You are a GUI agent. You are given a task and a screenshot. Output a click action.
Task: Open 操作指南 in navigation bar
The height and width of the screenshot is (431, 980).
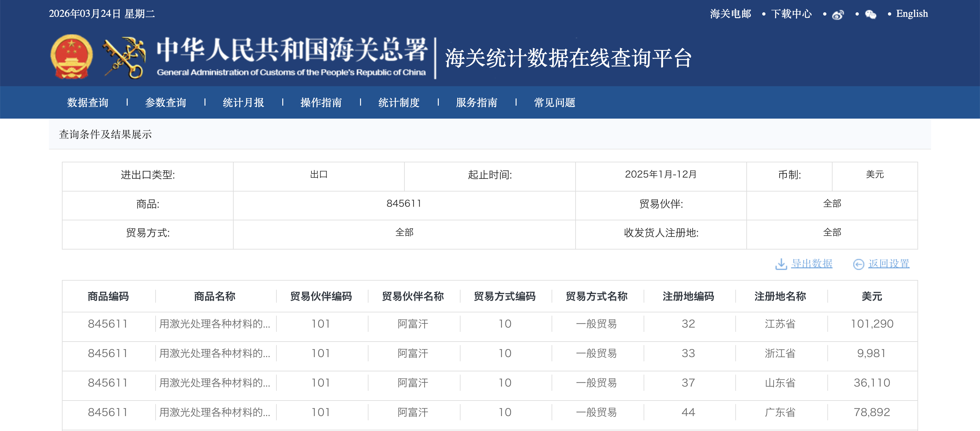(321, 102)
